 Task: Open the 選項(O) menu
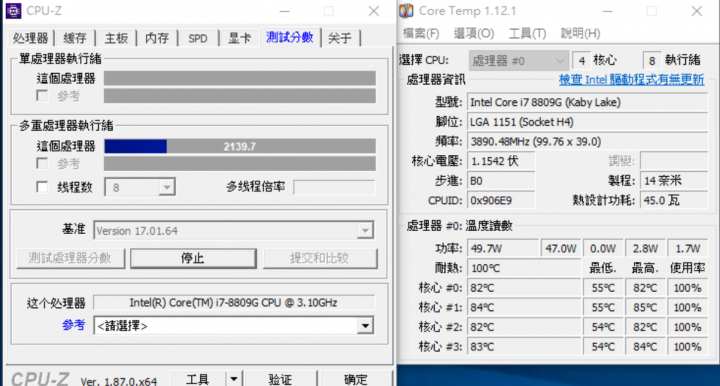(x=473, y=34)
